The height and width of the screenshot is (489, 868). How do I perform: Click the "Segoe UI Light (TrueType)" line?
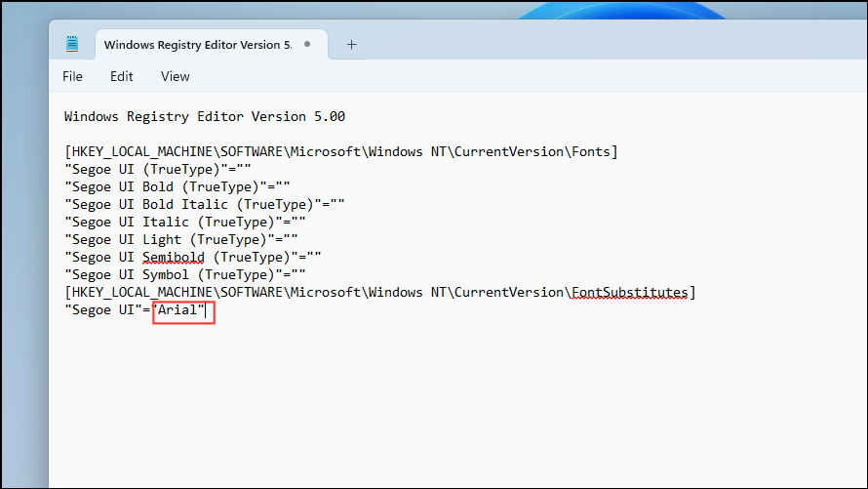(181, 240)
